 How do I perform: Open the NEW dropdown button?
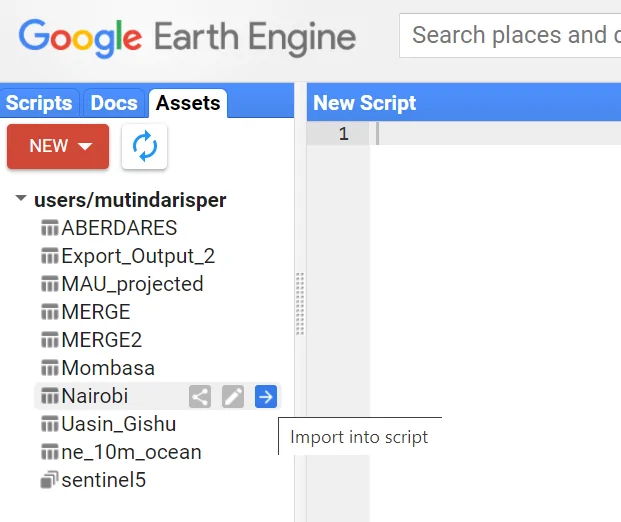[58, 146]
